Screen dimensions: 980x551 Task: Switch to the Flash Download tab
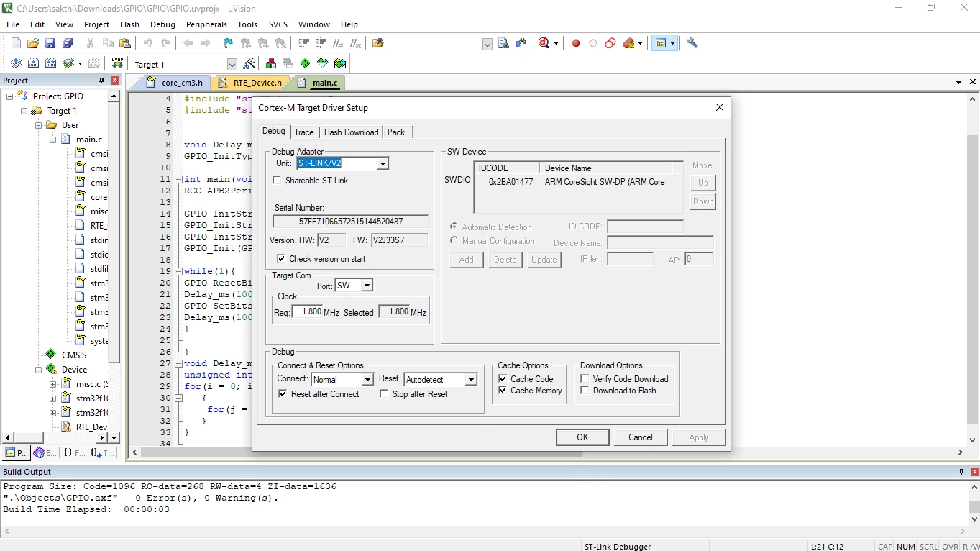pos(351,132)
